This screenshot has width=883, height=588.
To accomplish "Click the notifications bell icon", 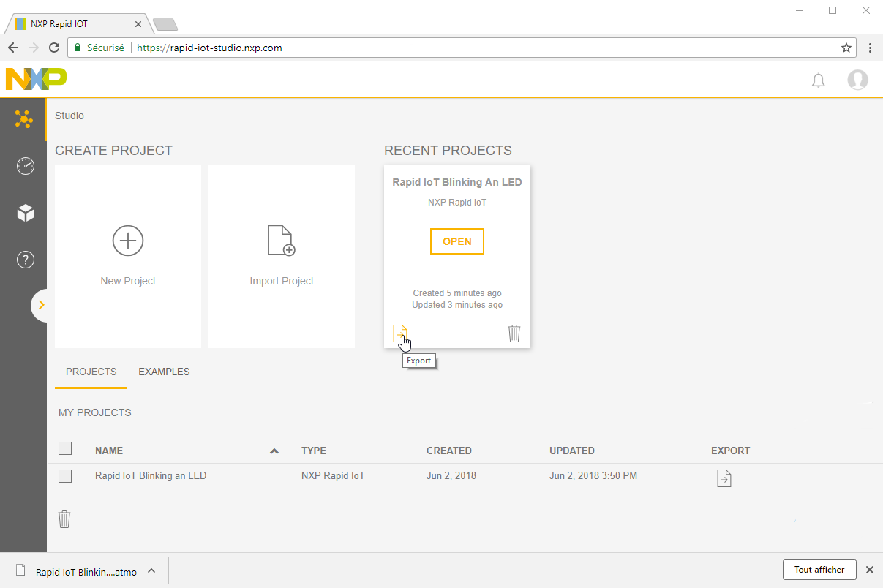I will tap(818, 80).
